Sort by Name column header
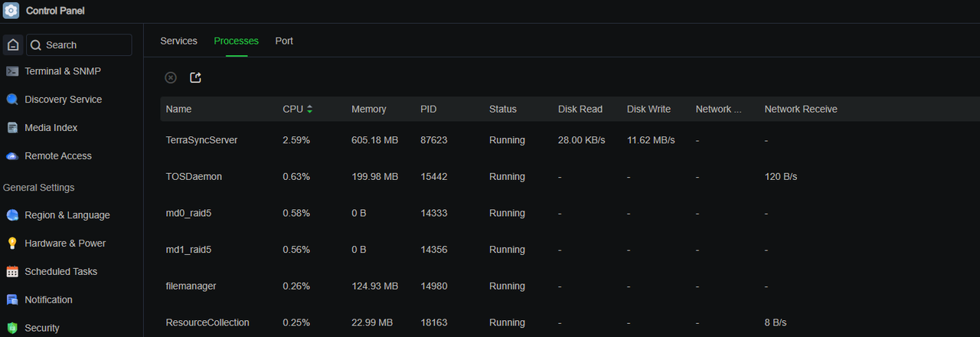 tap(178, 110)
